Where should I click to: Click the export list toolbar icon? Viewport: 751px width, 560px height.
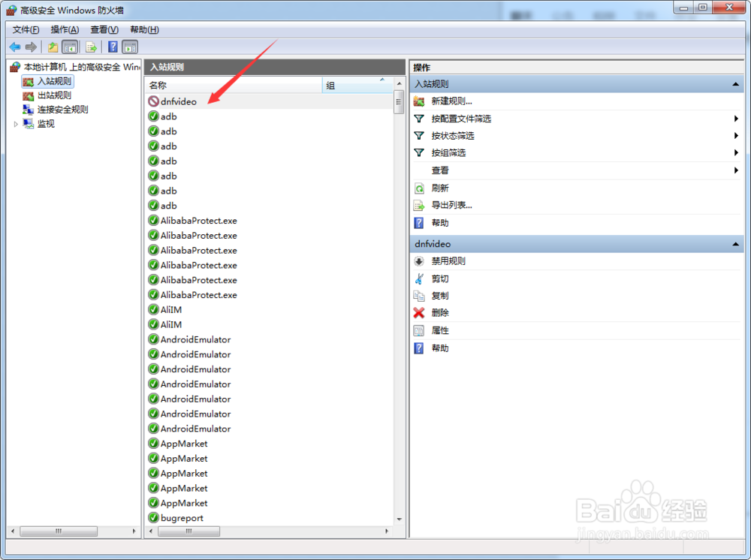tap(91, 47)
